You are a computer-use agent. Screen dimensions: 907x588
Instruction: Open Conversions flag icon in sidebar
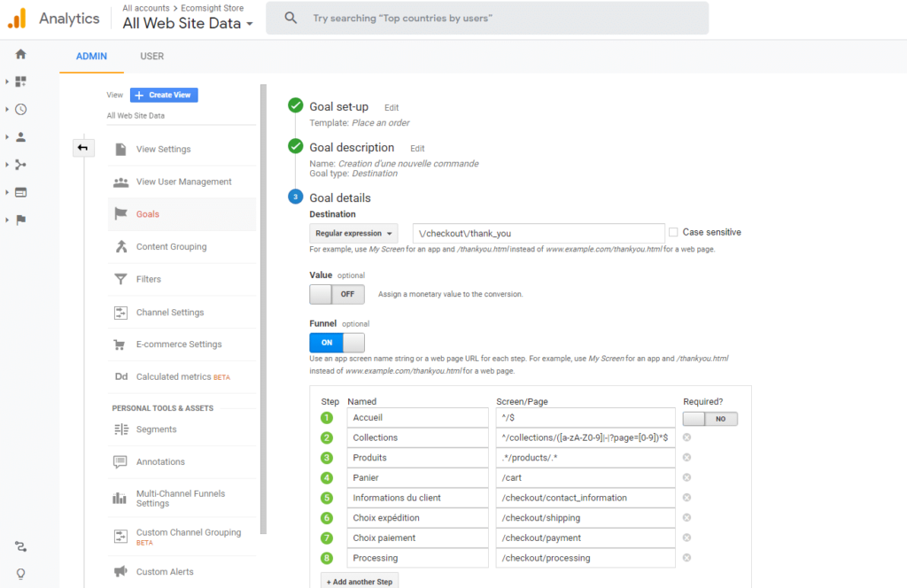[x=21, y=220]
